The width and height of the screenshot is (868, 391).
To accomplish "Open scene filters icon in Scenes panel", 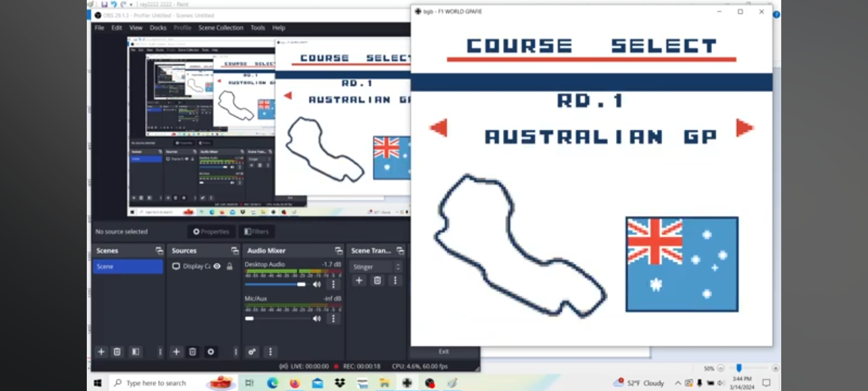I will click(136, 352).
